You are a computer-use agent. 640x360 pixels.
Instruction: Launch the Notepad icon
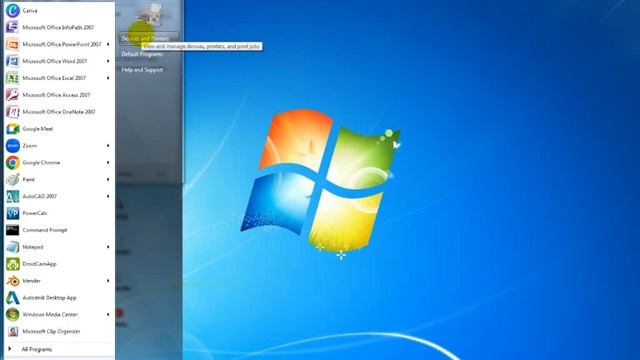[x=12, y=247]
